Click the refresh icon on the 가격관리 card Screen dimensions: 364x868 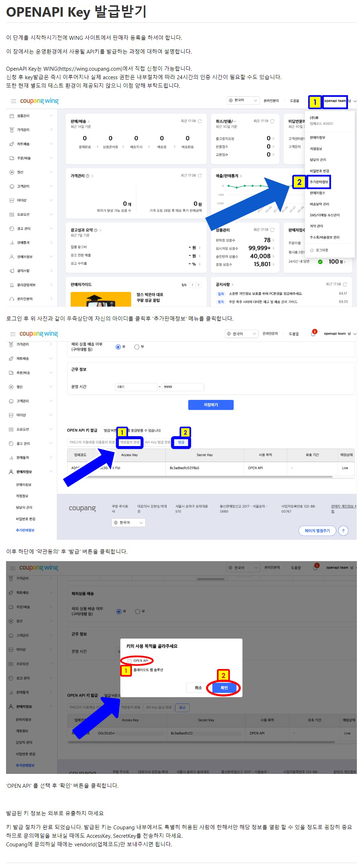[x=200, y=175]
